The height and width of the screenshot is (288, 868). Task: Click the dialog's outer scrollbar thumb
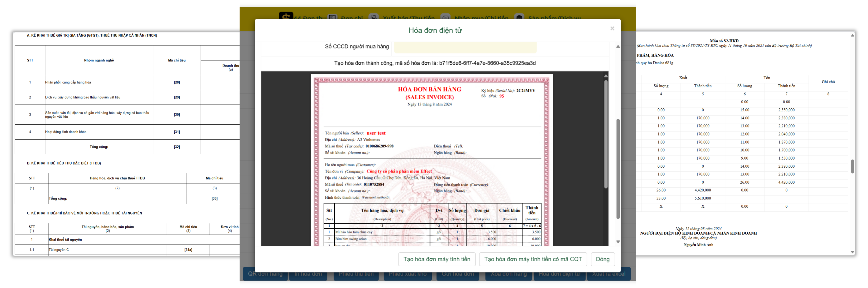[x=618, y=169]
